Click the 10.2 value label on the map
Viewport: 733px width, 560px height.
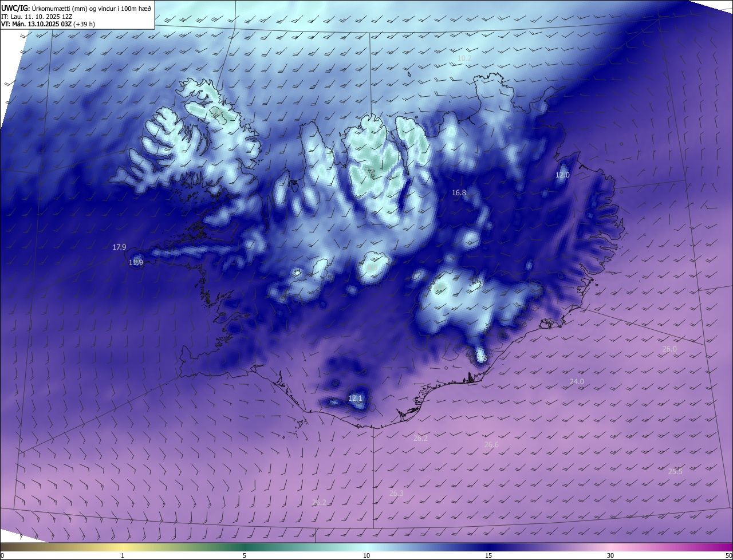464,58
